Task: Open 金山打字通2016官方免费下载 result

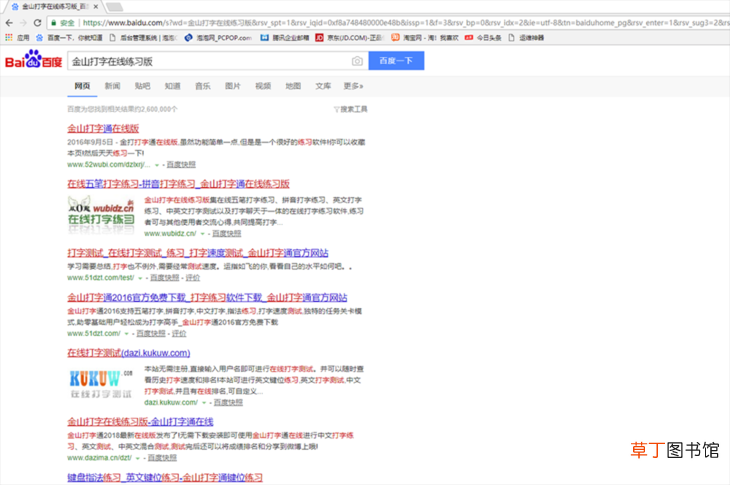Action: coord(207,297)
